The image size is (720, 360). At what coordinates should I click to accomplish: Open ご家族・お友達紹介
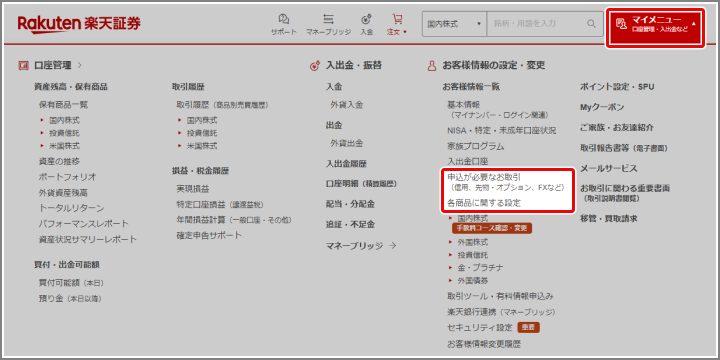tap(617, 128)
